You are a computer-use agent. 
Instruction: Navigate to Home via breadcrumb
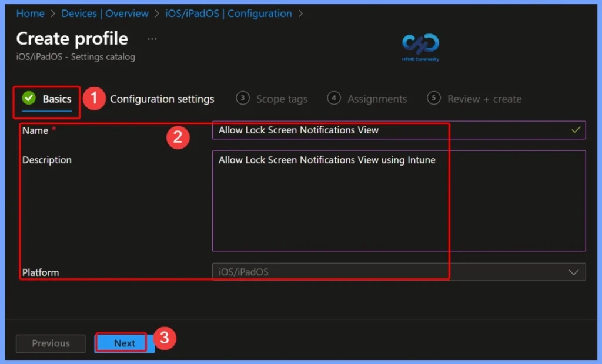tap(30, 13)
